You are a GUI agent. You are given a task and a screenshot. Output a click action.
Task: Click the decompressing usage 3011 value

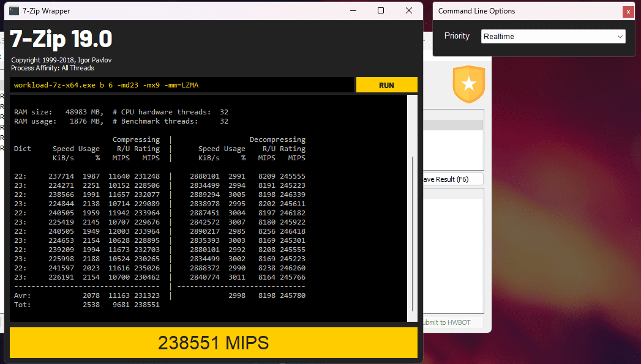point(237,277)
